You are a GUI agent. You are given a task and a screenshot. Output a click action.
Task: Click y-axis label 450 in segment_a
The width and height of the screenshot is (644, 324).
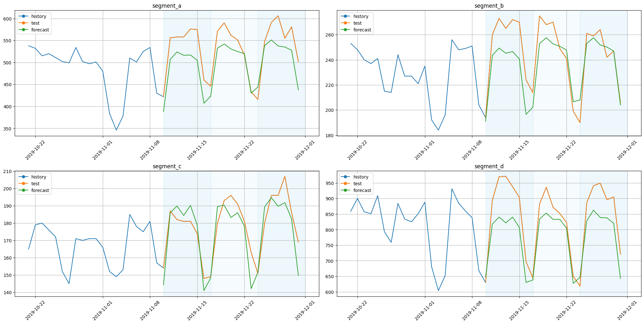coord(8,85)
